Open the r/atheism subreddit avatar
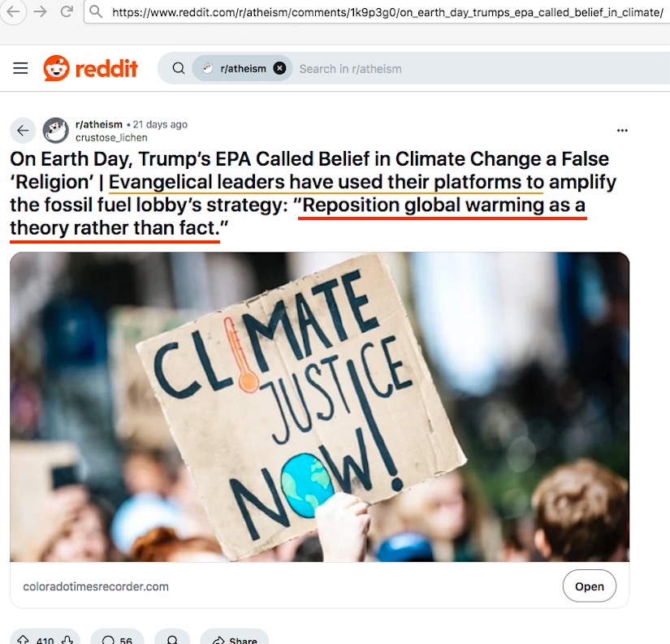The height and width of the screenshot is (644, 670). [x=55, y=130]
